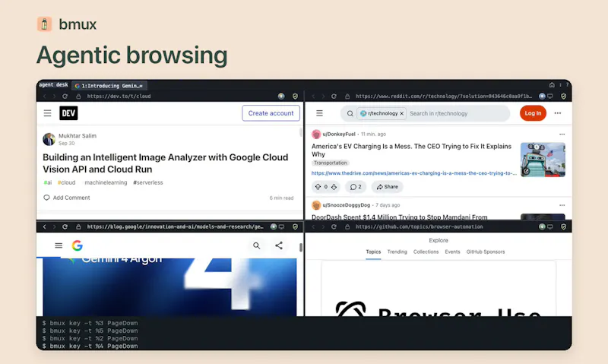Image resolution: width=608 pixels, height=364 pixels.
Task: Reload the Reddit pane
Action: coord(334,97)
